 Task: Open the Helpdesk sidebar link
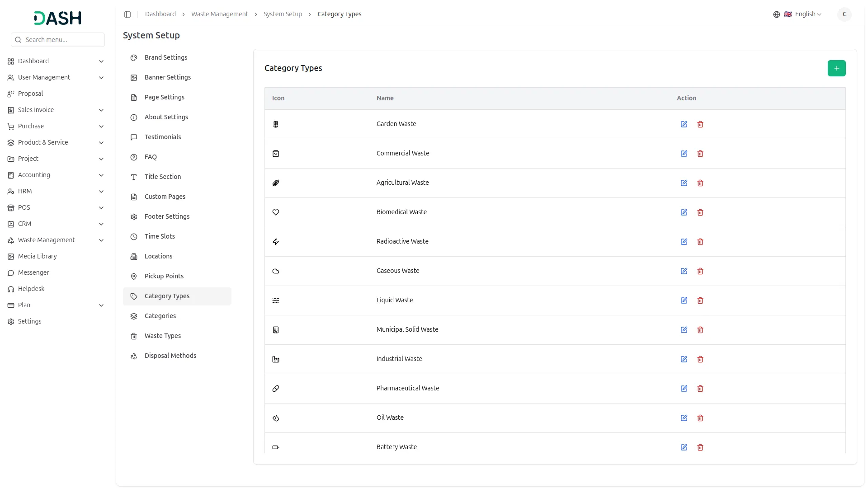point(31,289)
